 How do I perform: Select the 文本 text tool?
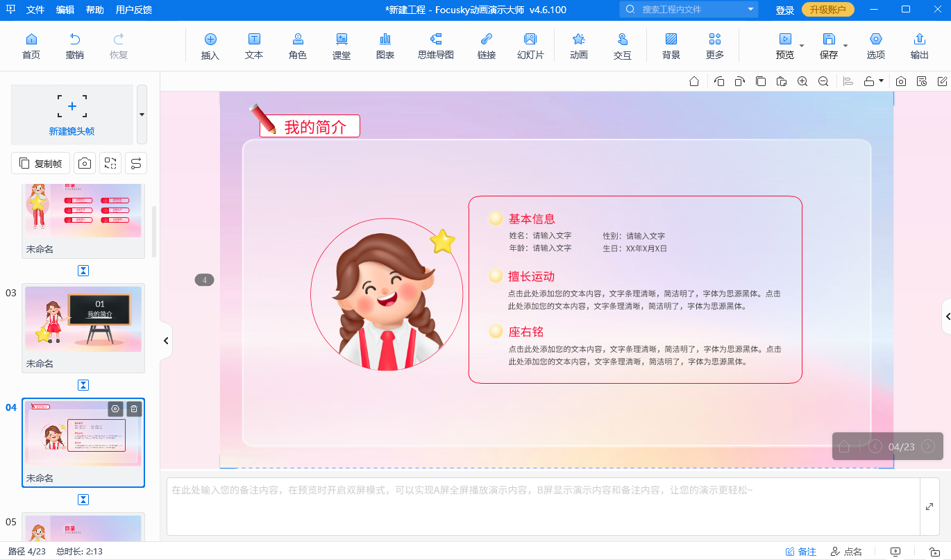[254, 46]
